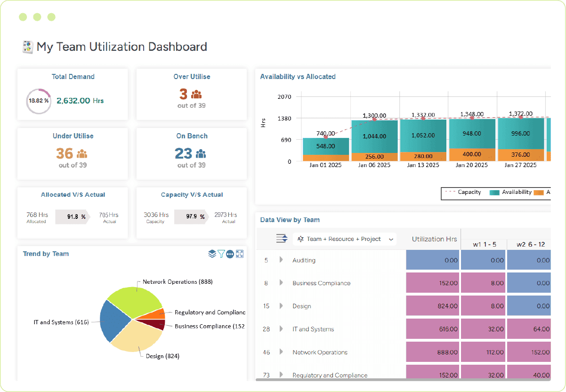Open the ellipsis more-options menu on Trend chart
Screen dimensions: 566x392
[230, 254]
